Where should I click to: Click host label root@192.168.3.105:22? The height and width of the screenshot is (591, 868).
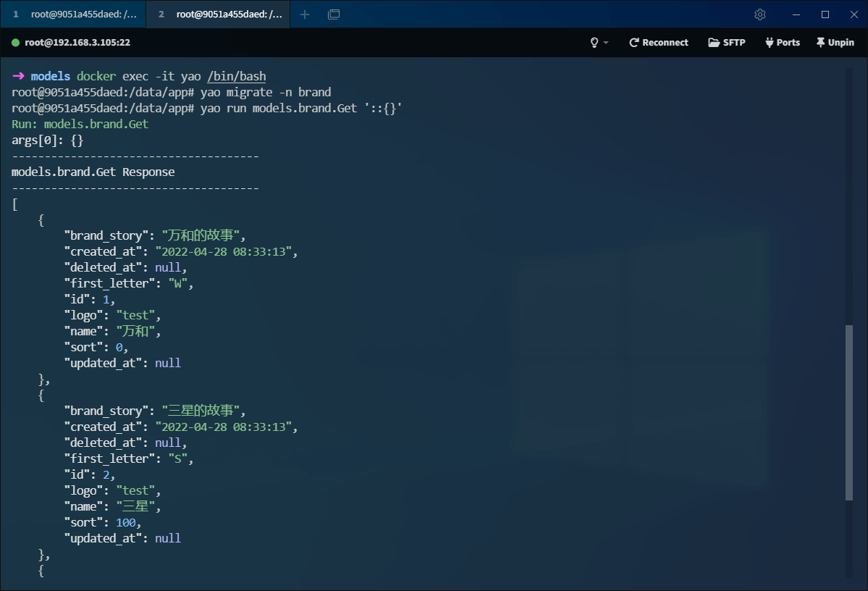coord(77,43)
